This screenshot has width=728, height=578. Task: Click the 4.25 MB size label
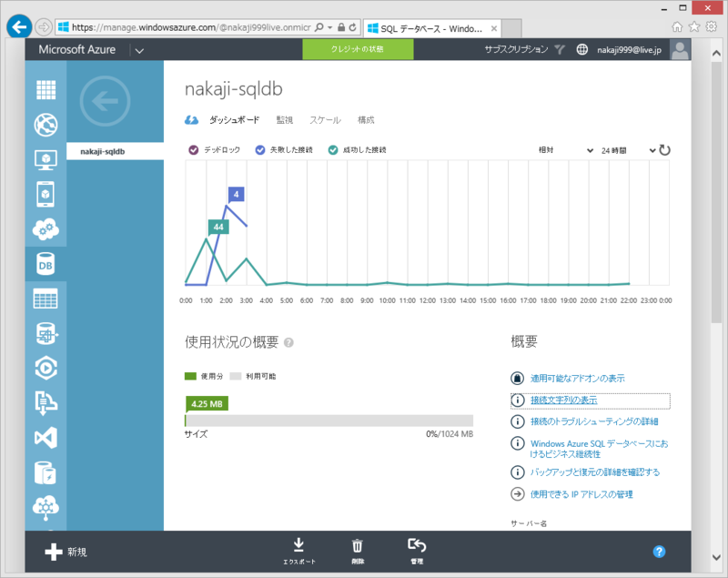[x=207, y=404]
